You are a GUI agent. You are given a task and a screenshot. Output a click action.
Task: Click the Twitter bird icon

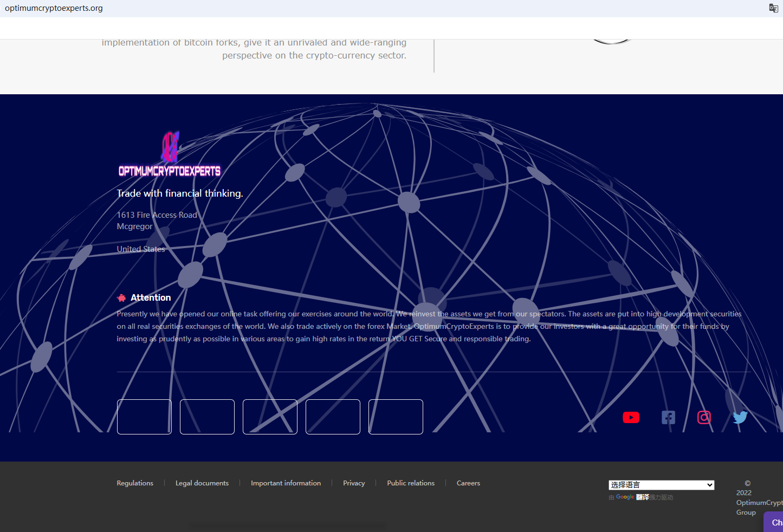[740, 417]
